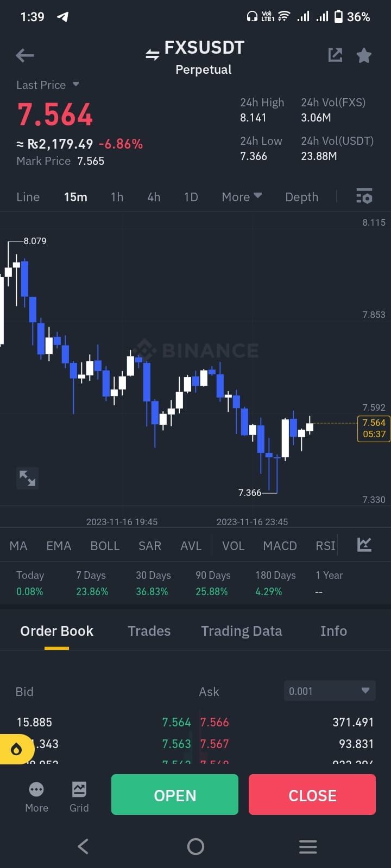
Task: Add FXSUSDT to favorites via star icon
Action: click(364, 55)
